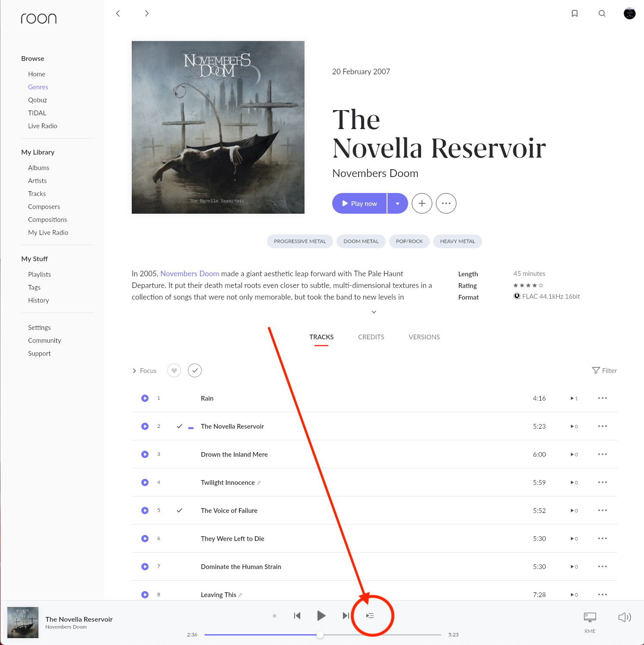
Task: Toggle the pick checkmark on The Voice of Failure
Action: click(x=179, y=510)
